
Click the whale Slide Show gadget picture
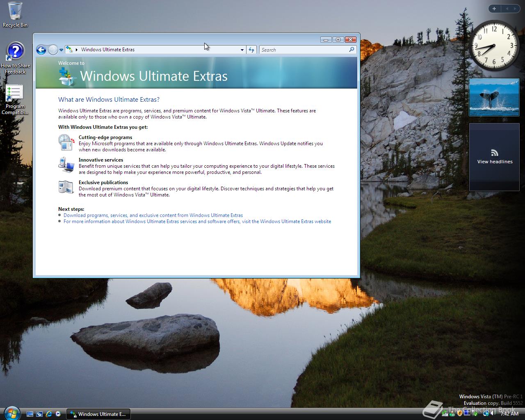tap(494, 97)
